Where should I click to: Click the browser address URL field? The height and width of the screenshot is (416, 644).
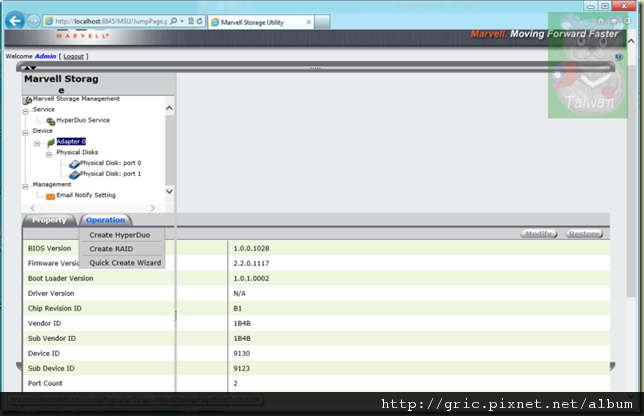[x=111, y=21]
